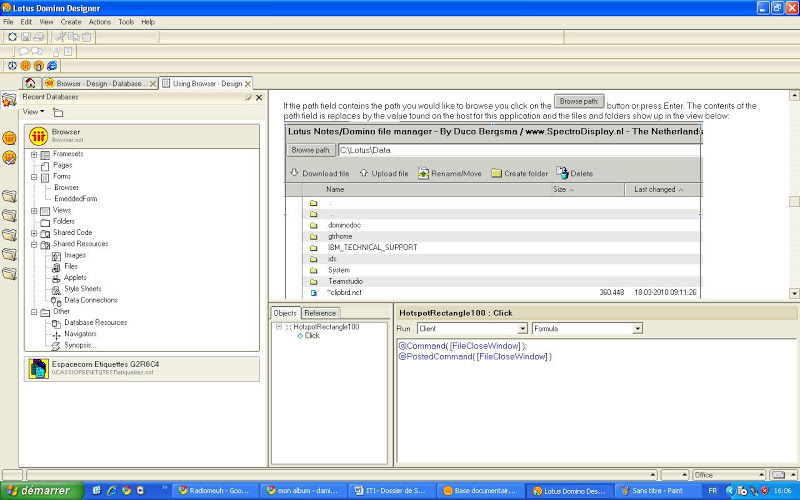The height and width of the screenshot is (500, 800).
Task: Click the Save disk icon in toolbar
Action: pyautogui.click(x=25, y=37)
